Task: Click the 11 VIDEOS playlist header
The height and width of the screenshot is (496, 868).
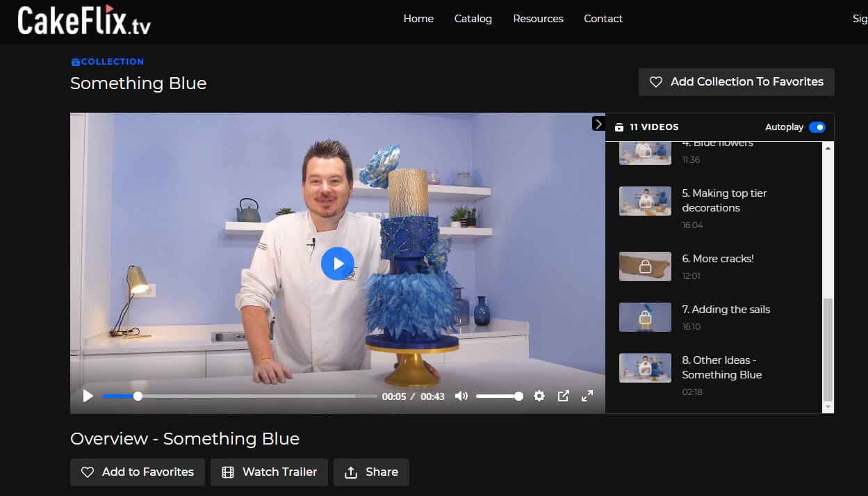Action: 647,127
